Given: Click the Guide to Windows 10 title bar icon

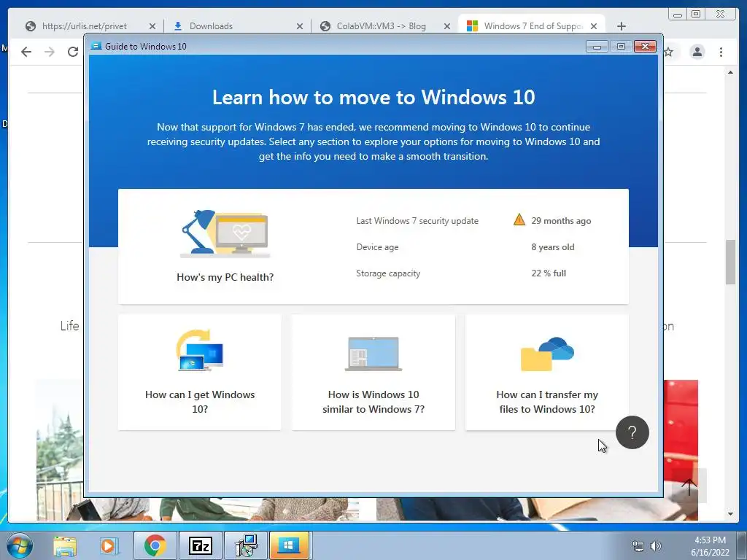Looking at the screenshot, I should tap(96, 46).
